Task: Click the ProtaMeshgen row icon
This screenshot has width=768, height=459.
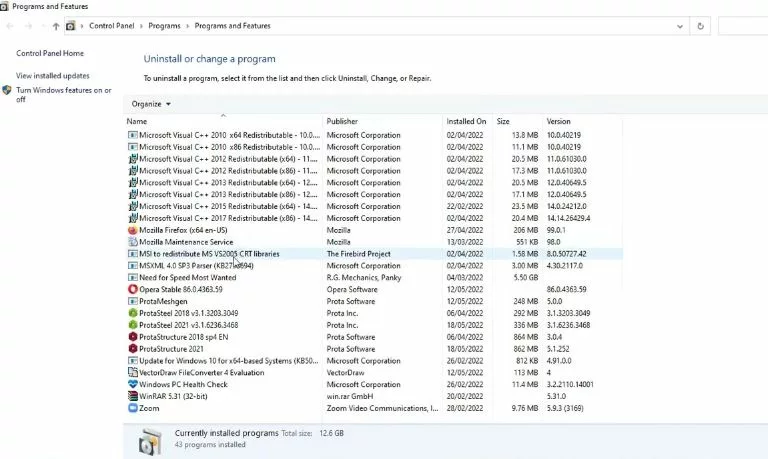Action: 132,301
